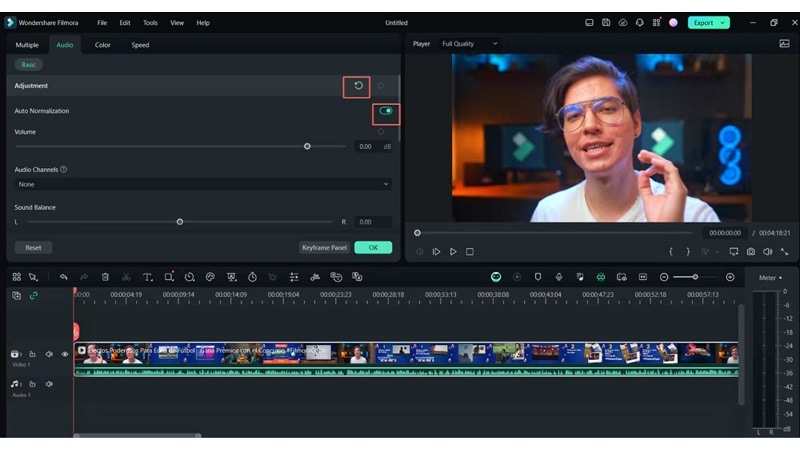
Task: Toggle the green robot icon in timeline toolbar
Action: click(x=601, y=277)
